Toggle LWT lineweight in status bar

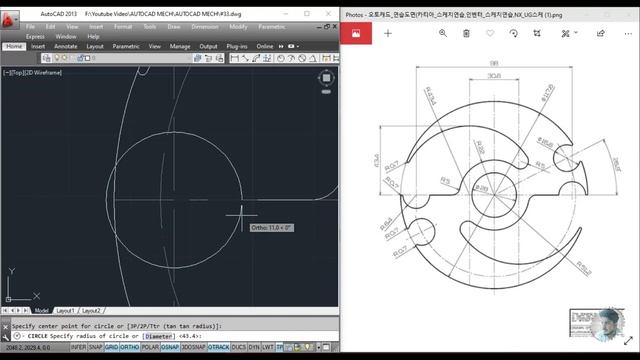click(x=268, y=347)
